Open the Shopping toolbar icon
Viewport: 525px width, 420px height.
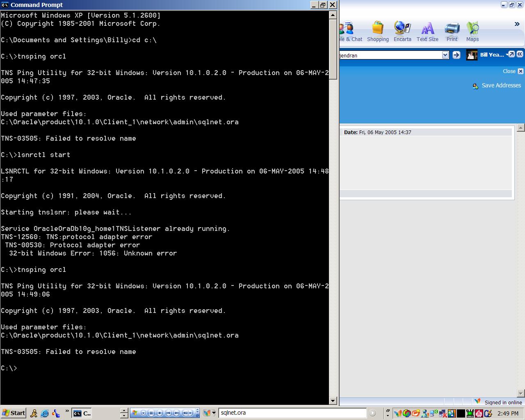point(378,32)
